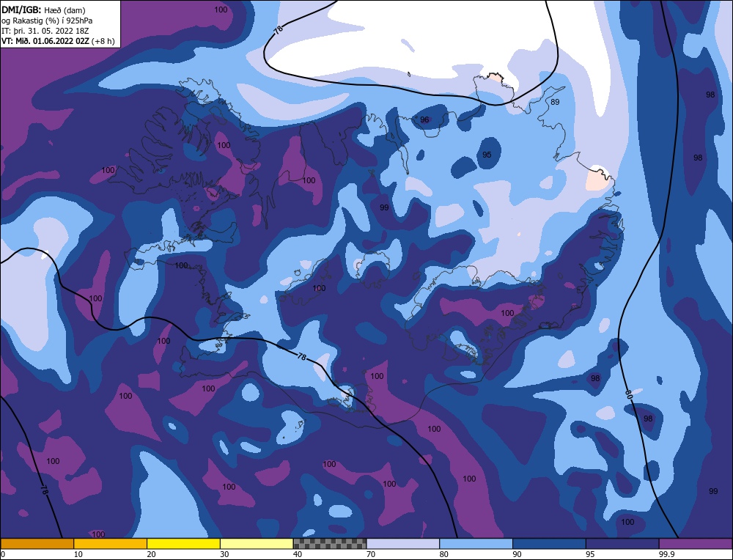
Task: Click the orange 10–20 legend swatch
Action: coord(111,544)
